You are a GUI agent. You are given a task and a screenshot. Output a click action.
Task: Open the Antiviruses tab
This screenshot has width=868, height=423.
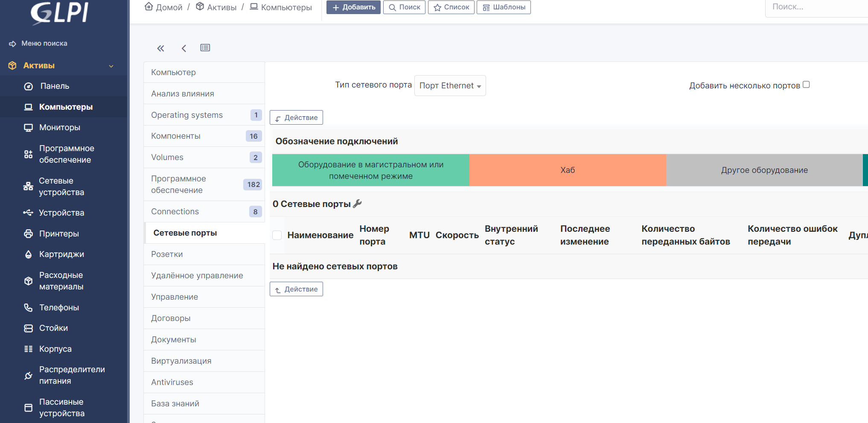coord(204,382)
